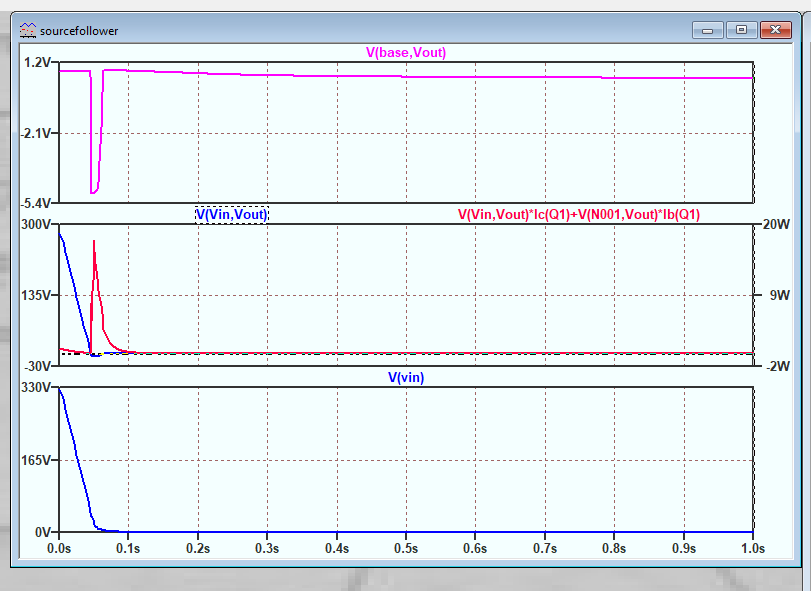This screenshot has width=811, height=591.
Task: Click the sourcefollower window waveform icon
Action: click(x=28, y=31)
